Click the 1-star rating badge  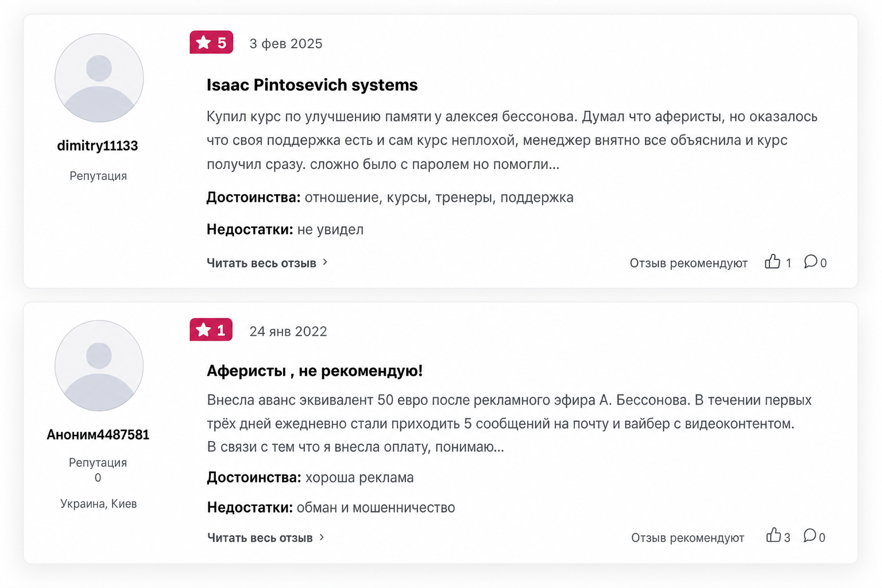(x=211, y=330)
